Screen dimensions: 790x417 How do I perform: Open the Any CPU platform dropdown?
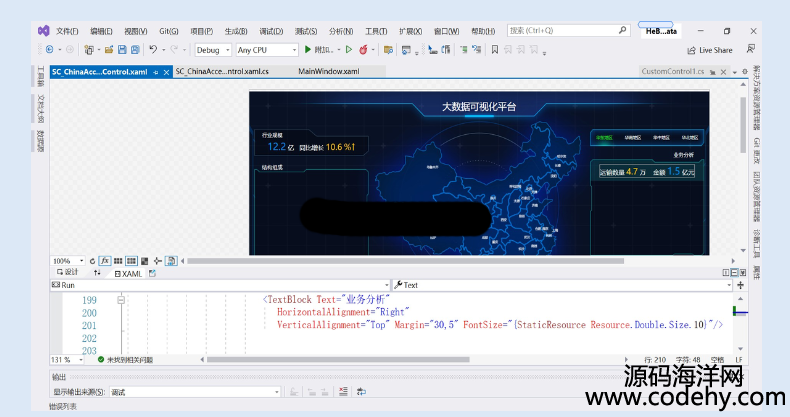point(267,49)
